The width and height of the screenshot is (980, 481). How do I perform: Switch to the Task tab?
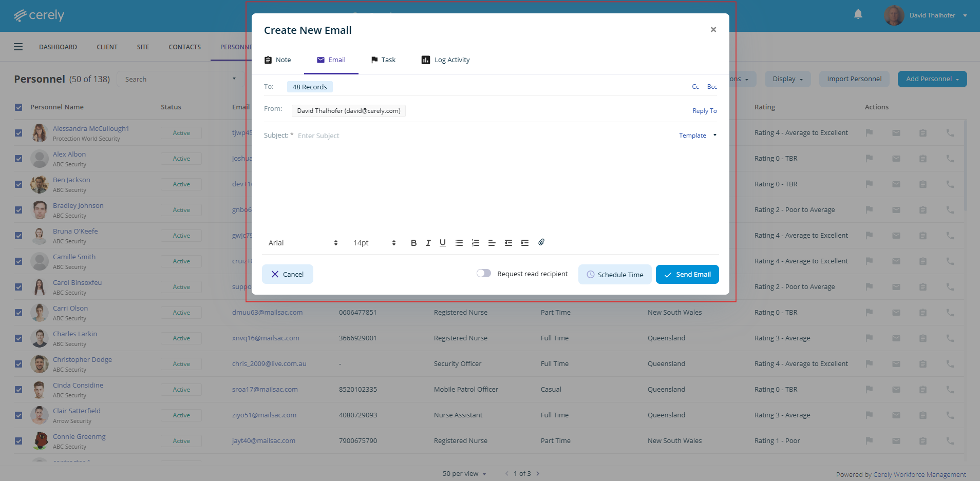(383, 60)
